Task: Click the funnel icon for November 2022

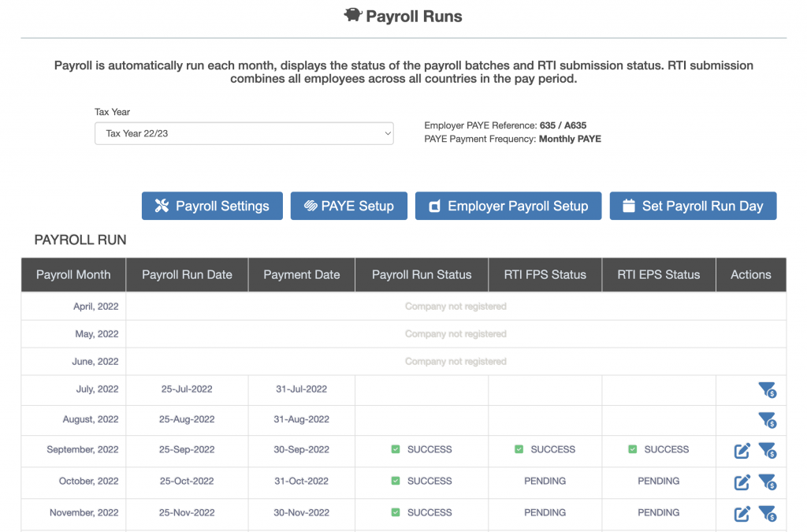Action: tap(766, 514)
